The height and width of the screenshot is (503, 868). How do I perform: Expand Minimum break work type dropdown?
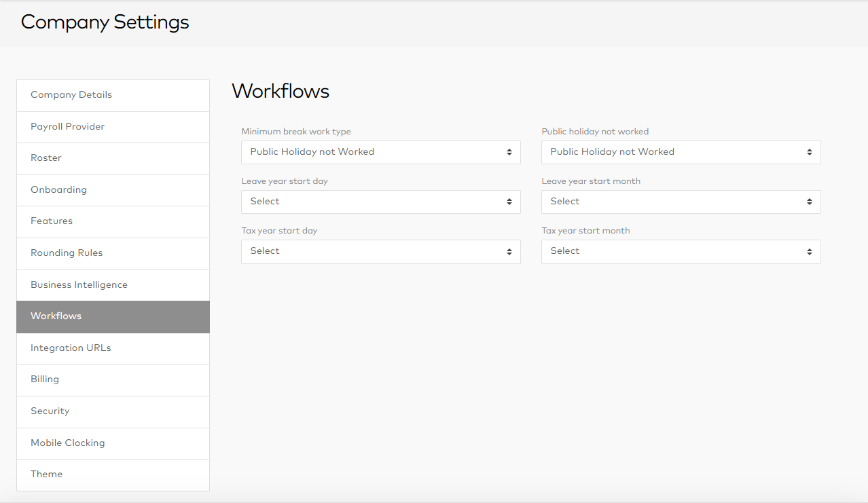click(x=380, y=152)
